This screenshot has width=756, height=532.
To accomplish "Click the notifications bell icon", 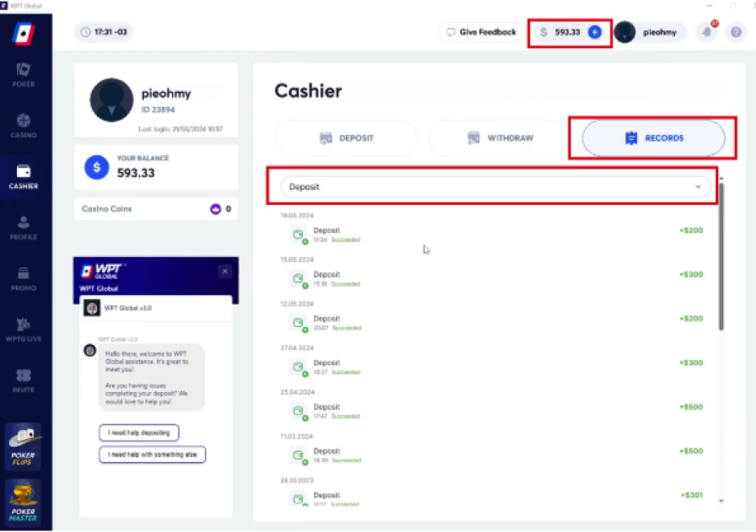I will coord(709,32).
